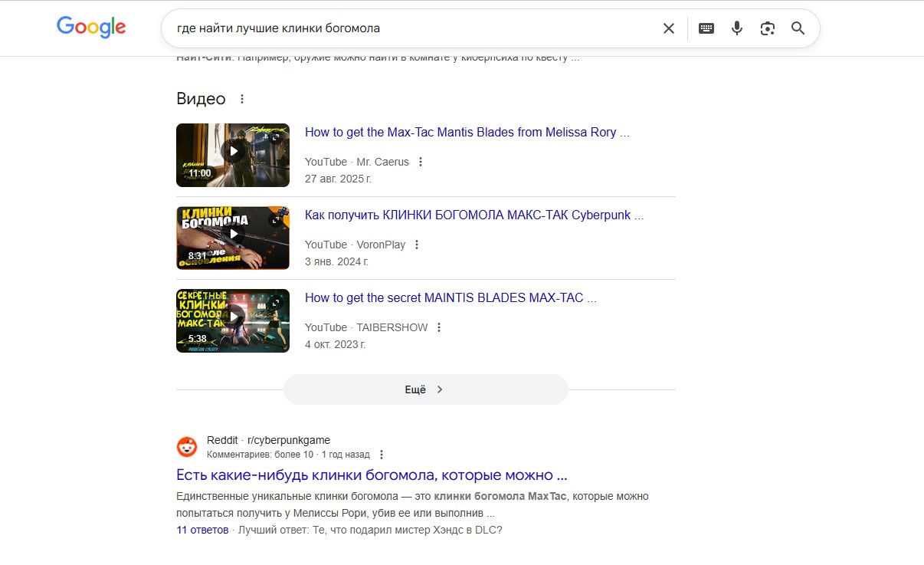
Task: Play the 8:31 Клинки Богомола video thumbnail
Action: point(233,238)
